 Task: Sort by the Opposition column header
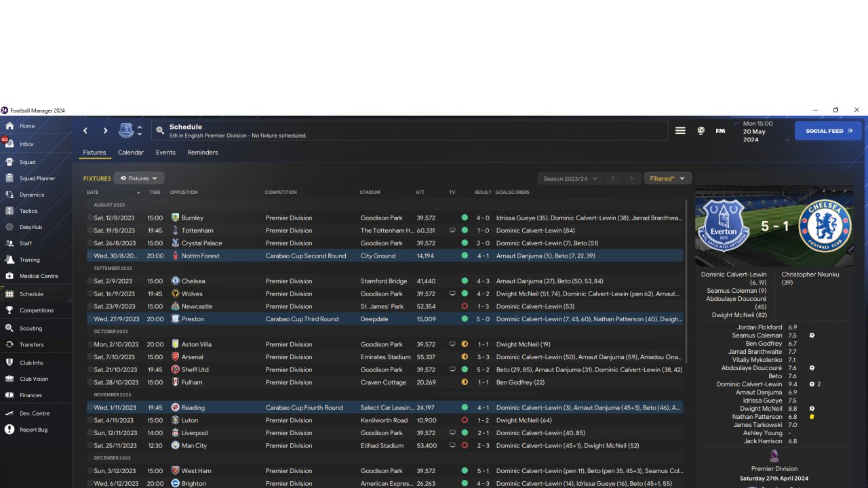(x=184, y=192)
